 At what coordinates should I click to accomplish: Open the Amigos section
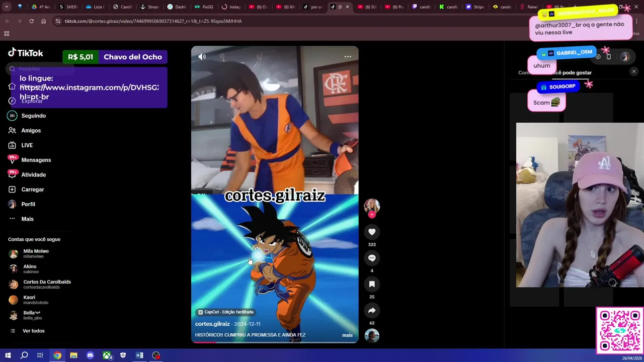coord(31,130)
